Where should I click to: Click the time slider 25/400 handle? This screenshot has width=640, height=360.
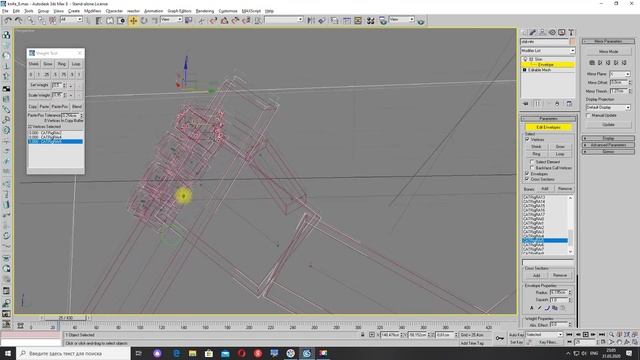click(65, 318)
